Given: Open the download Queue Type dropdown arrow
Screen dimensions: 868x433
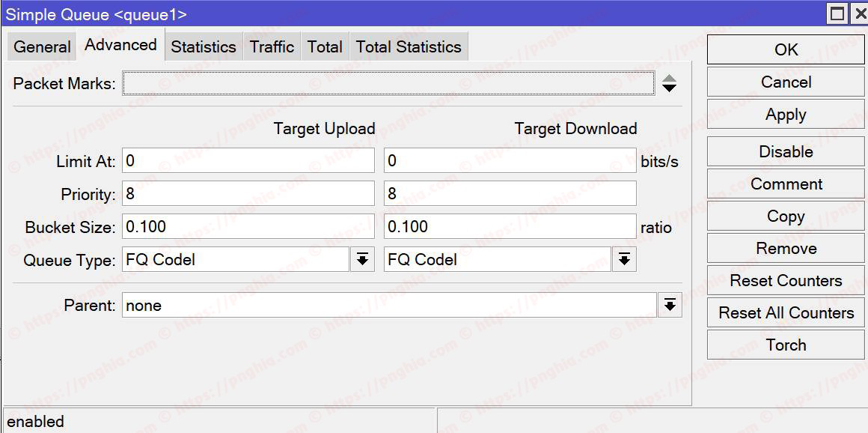Looking at the screenshot, I should coord(624,259).
